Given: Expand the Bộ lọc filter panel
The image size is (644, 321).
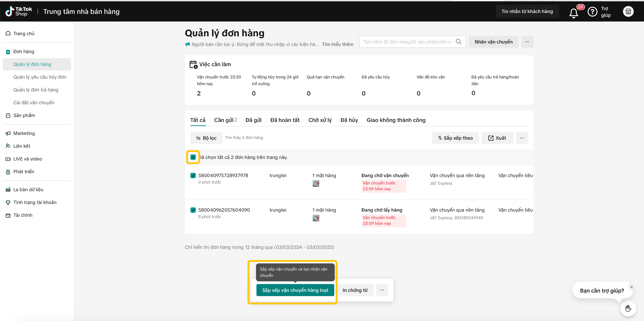Looking at the screenshot, I should [x=206, y=138].
